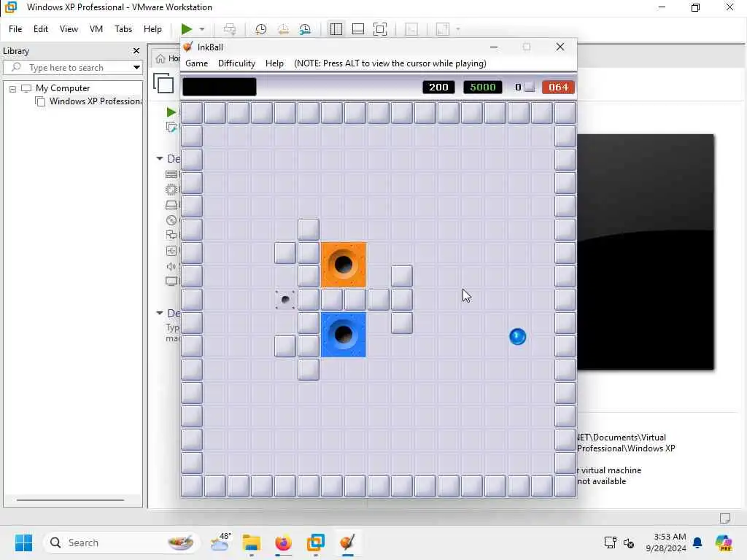
Task: Click the small gray ball spawn tile
Action: [x=285, y=300]
